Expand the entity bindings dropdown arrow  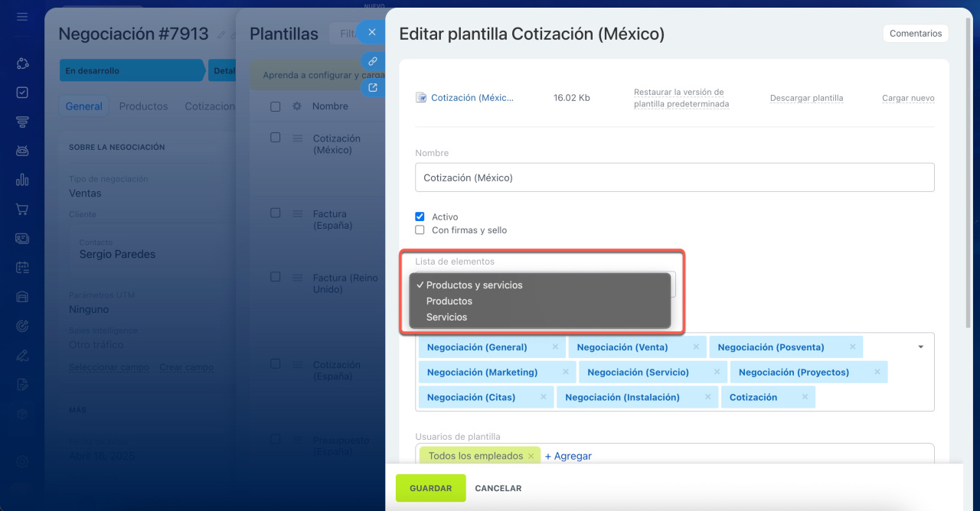920,347
